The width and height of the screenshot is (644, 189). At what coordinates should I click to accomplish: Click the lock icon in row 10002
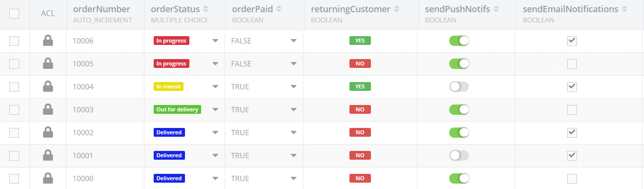click(48, 132)
